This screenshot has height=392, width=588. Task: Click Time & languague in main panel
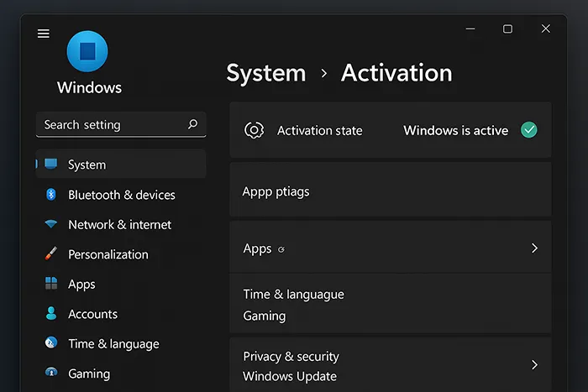[294, 295]
